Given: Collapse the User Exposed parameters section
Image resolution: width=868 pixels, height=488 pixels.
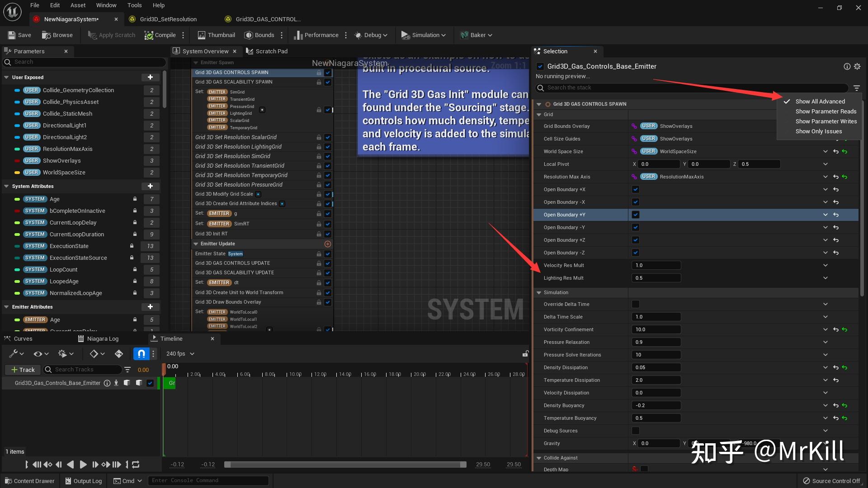Looking at the screenshot, I should tap(6, 77).
